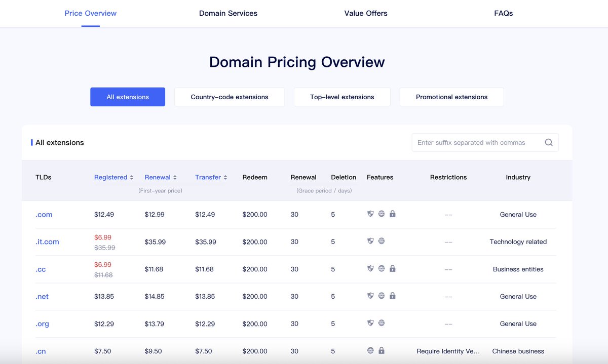Viewport: 608px width, 364px height.
Task: Show Top-level extensions
Action: (342, 97)
